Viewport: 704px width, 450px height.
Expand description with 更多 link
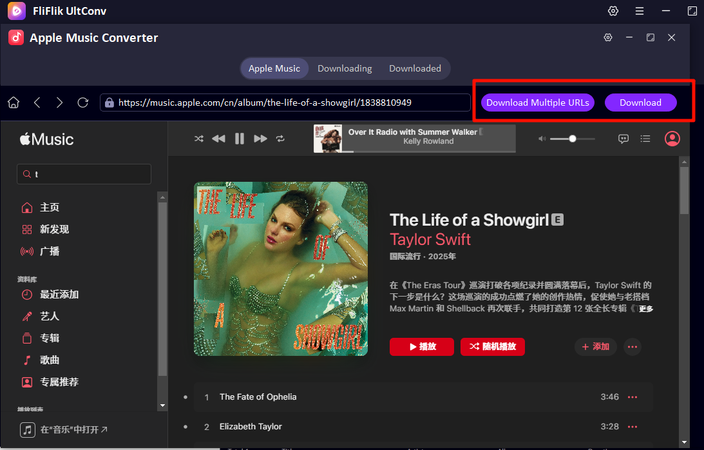click(646, 309)
